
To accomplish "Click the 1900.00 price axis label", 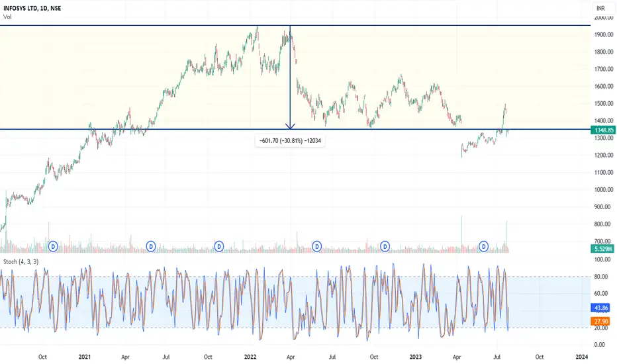I will click(x=604, y=34).
